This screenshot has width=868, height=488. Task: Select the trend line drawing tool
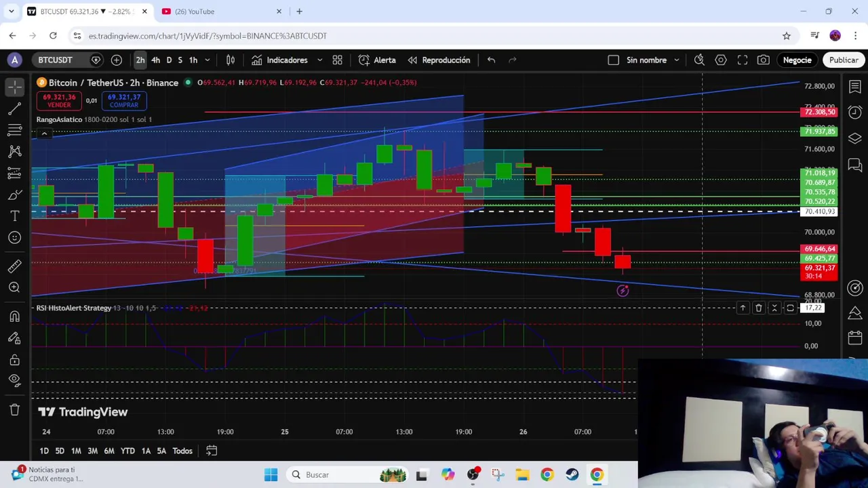click(15, 108)
